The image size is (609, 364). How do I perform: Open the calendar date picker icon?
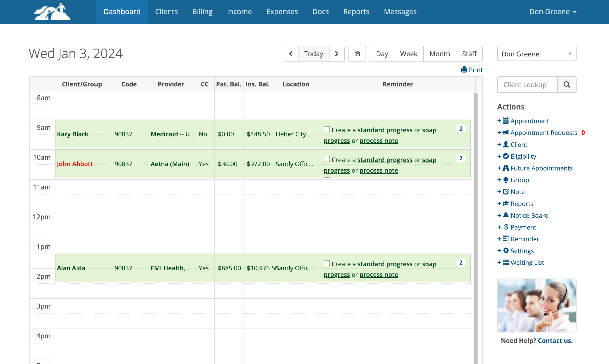pos(357,54)
